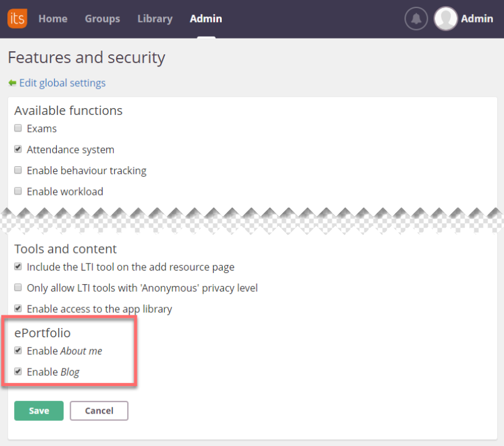Follow the Edit global settings link
The width and height of the screenshot is (504, 446).
pyautogui.click(x=62, y=83)
